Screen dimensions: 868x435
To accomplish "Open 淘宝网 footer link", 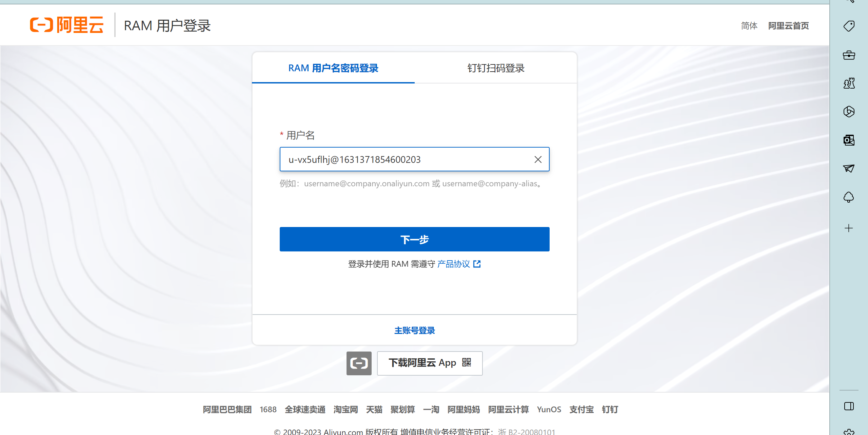I will coord(346,410).
